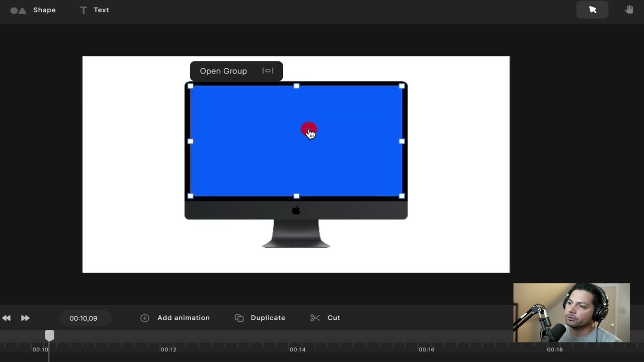The height and width of the screenshot is (362, 644).
Task: Click the middle-left selection handle of blue screen
Action: point(190,141)
